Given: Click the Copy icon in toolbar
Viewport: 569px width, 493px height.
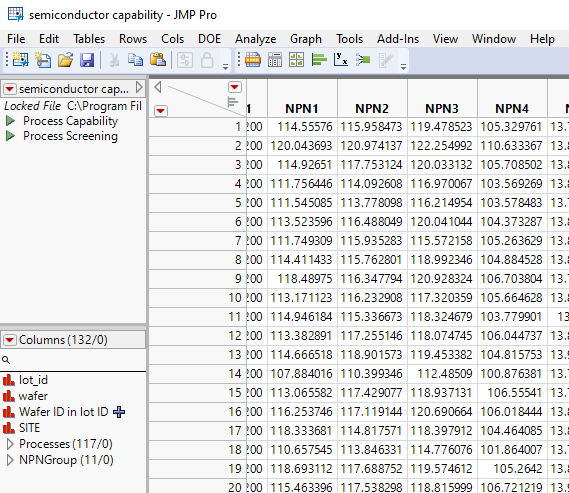Looking at the screenshot, I should click(x=135, y=60).
